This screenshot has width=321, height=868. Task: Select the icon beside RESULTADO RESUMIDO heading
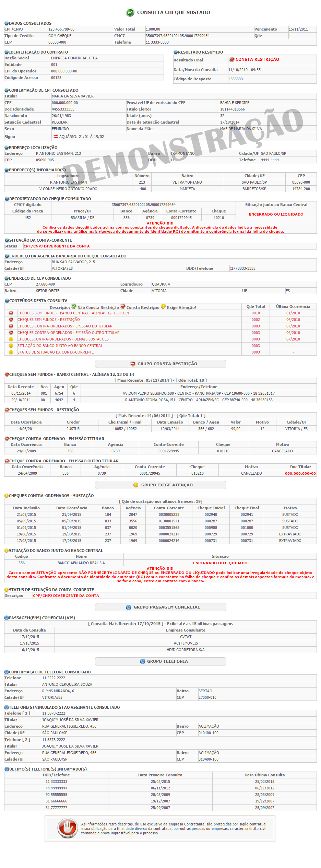(176, 52)
